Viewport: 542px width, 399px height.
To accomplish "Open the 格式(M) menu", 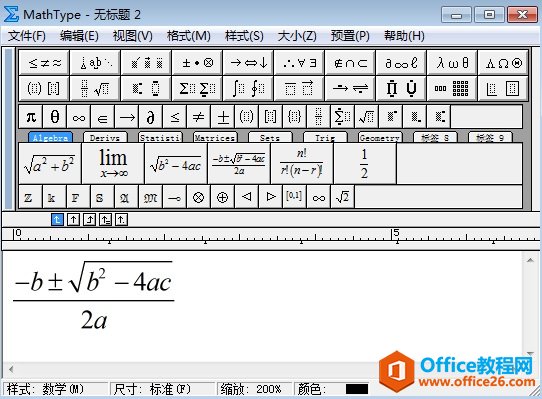I will point(188,36).
